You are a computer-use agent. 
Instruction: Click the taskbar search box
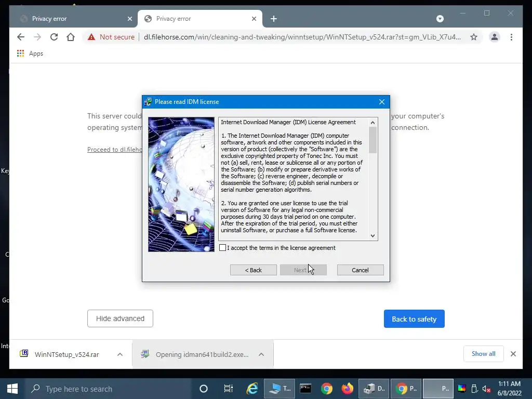point(109,389)
